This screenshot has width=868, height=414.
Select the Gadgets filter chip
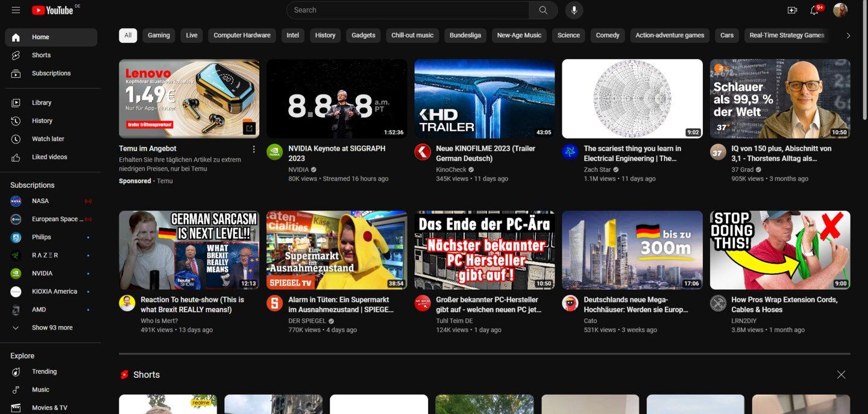363,36
